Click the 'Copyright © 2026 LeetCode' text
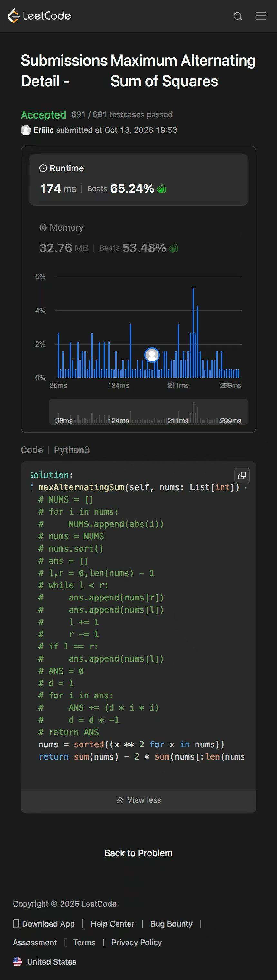The height and width of the screenshot is (980, 277). (x=65, y=904)
